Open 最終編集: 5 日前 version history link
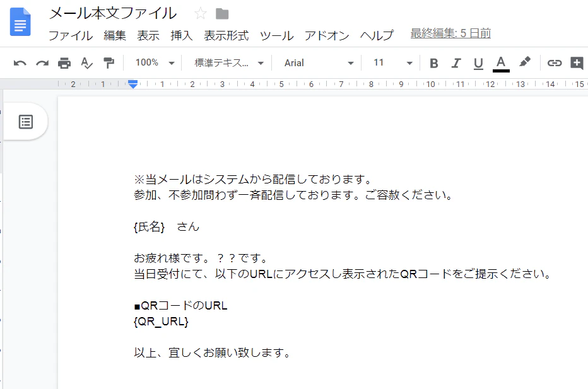 pos(450,33)
